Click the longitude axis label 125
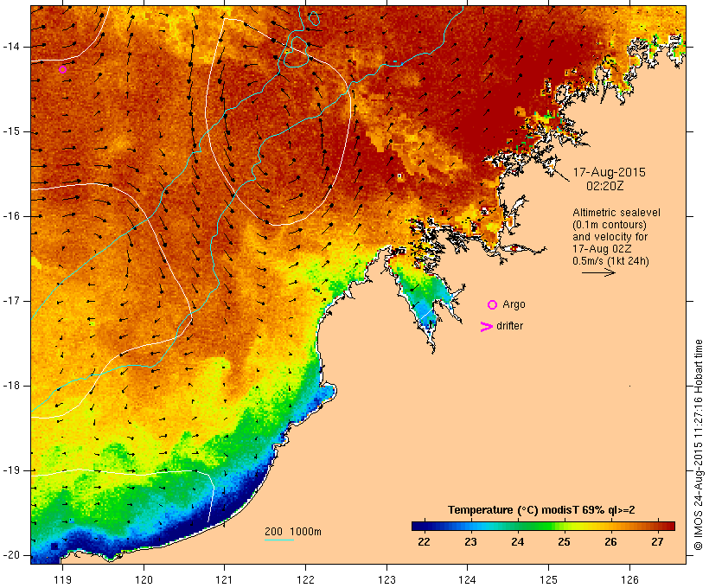709x588 pixels. 548,579
